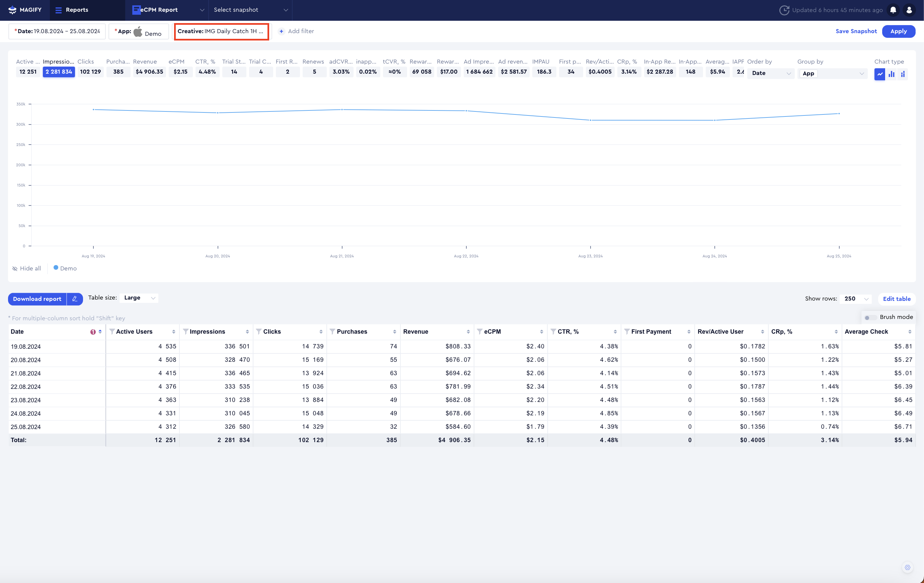
Task: Select the stacked bar chart icon
Action: (903, 74)
